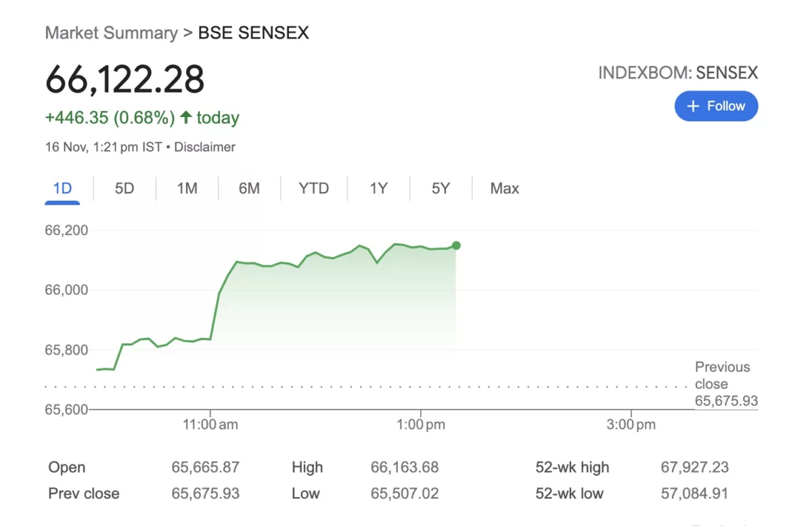
Task: Switch to the 5D tab
Action: (x=125, y=189)
